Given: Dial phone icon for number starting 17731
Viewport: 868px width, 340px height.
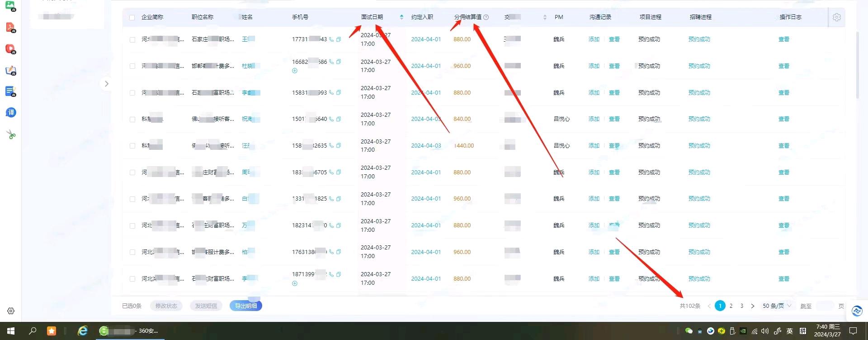Looking at the screenshot, I should 331,39.
